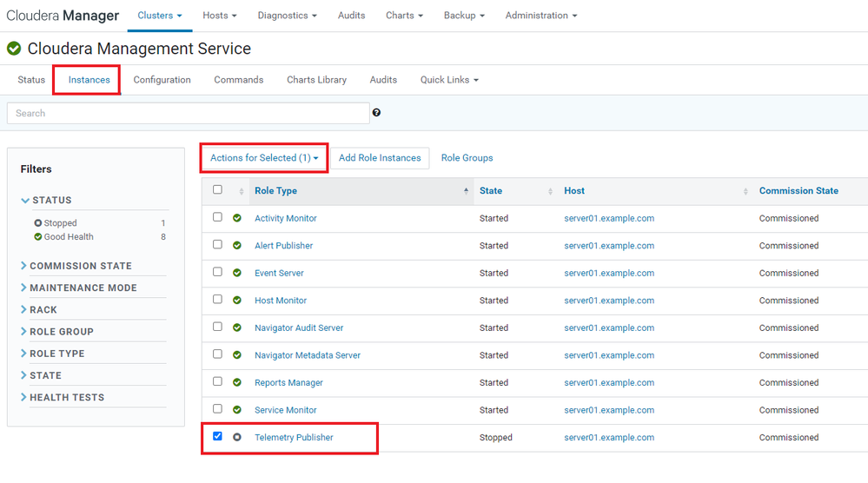Click the Stopped filter status icon
The height and width of the screenshot is (483, 868).
[37, 223]
